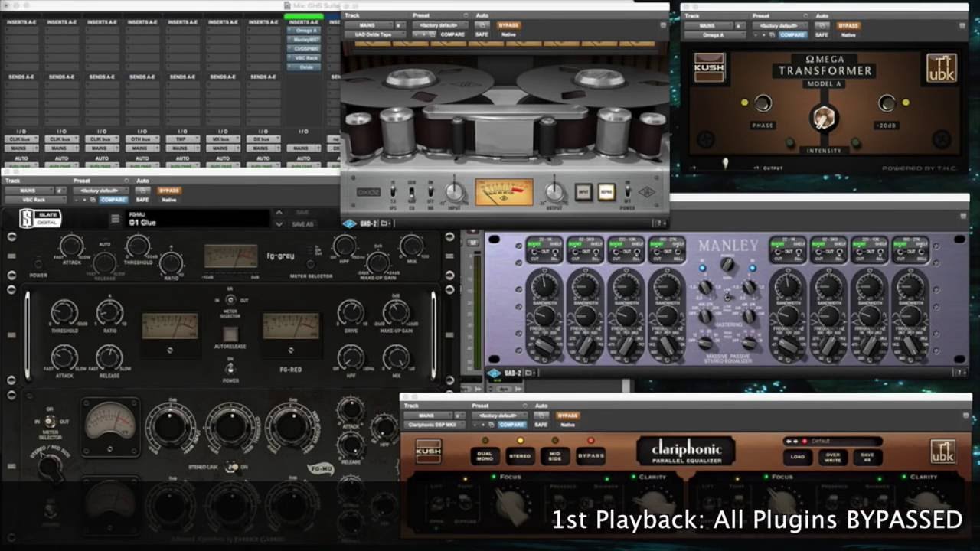Toggle the -20dB switch on Omega Transformer
This screenshot has width=980, height=551.
(x=887, y=103)
